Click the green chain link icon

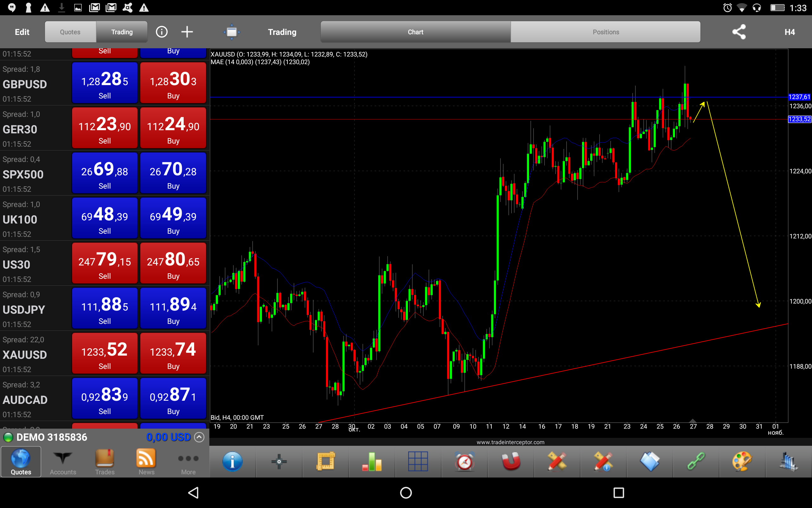(x=696, y=461)
